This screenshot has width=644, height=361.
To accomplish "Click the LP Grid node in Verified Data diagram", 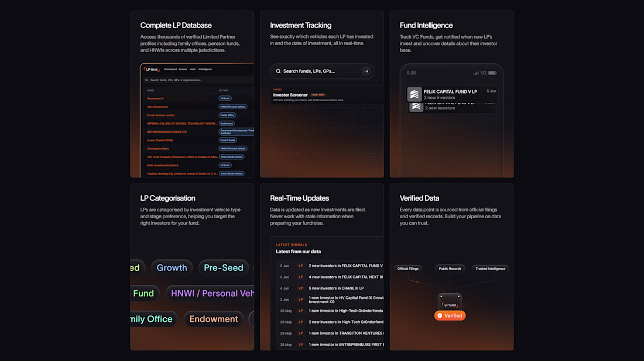I will (450, 302).
